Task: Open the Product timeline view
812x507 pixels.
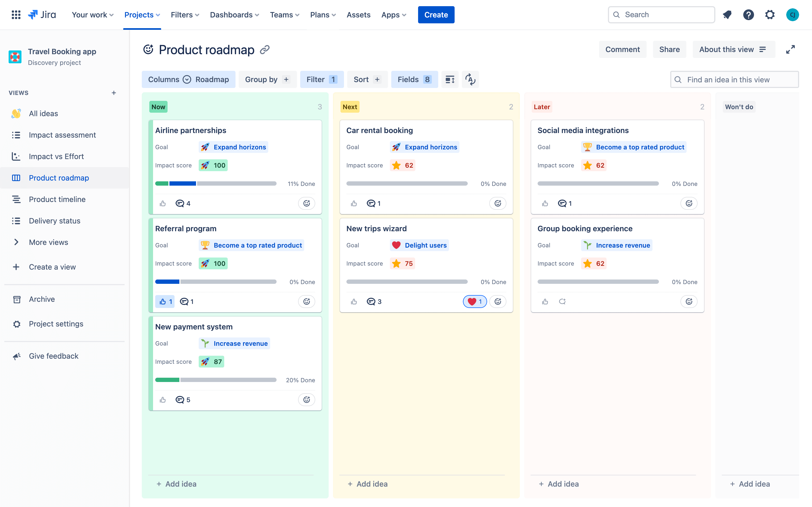Action: coord(57,199)
